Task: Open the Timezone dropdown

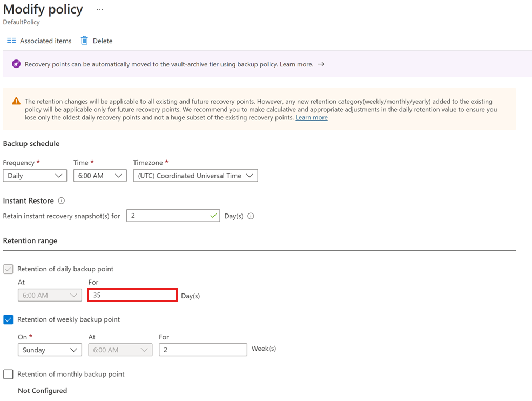Action: click(x=196, y=175)
